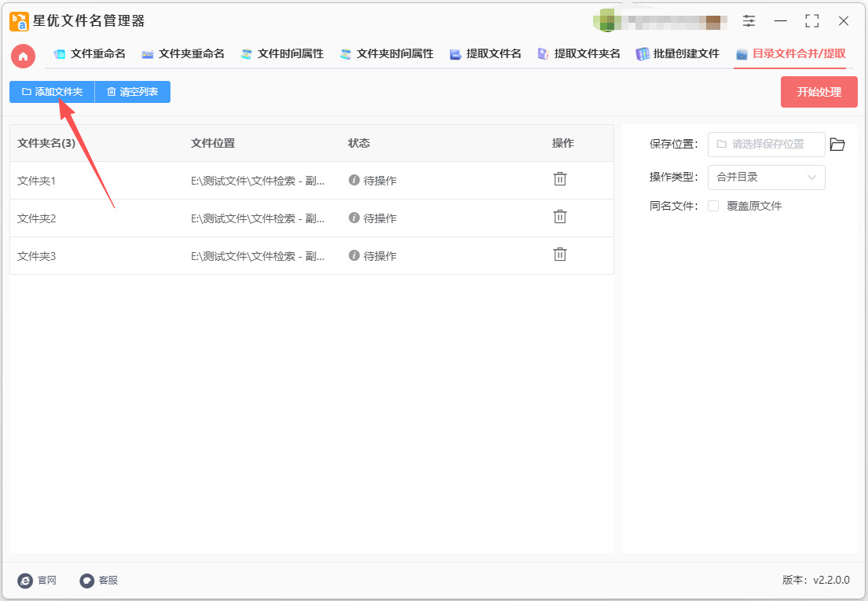
Task: Go to the 文件夹时间属性 tab
Action: 386,54
